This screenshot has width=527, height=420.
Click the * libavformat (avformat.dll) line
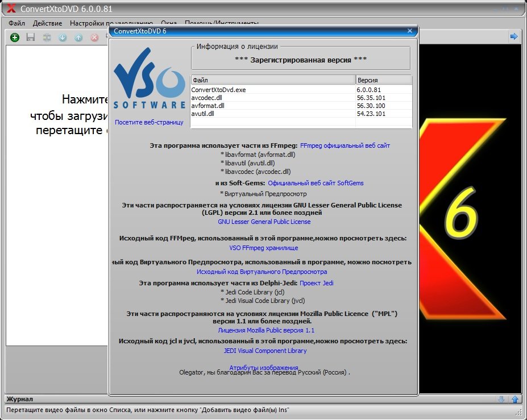point(258,155)
